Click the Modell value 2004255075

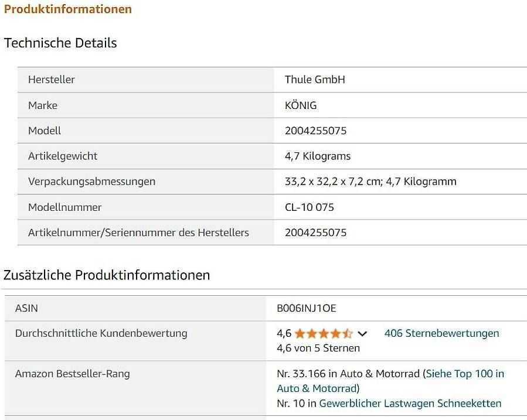pos(315,131)
